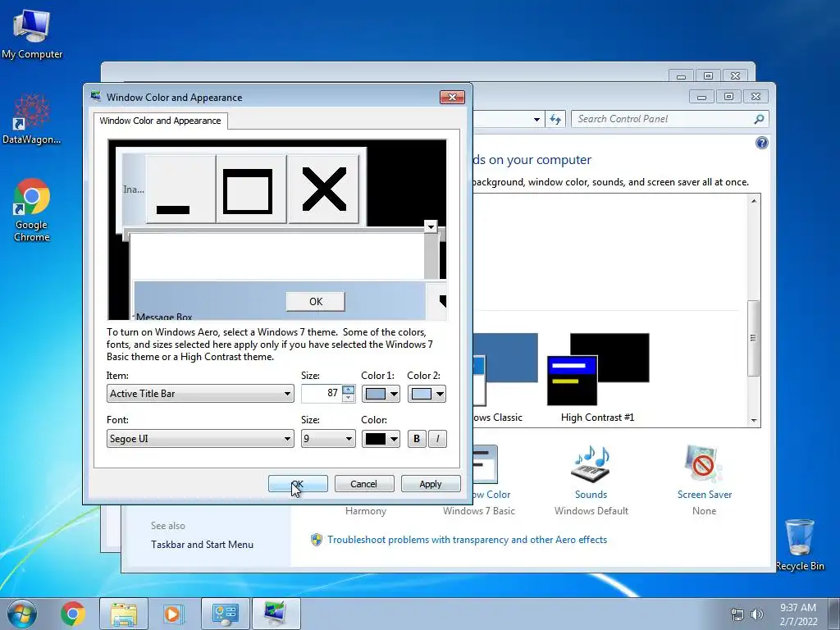Open the volume speaker tray icon
Screen dimensions: 840x630
point(756,614)
